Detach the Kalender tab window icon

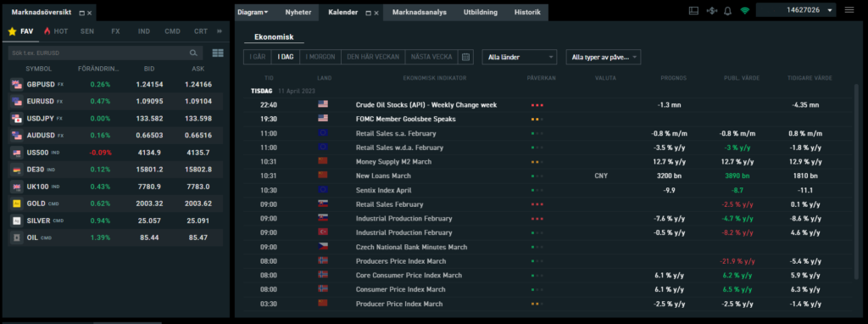click(368, 13)
